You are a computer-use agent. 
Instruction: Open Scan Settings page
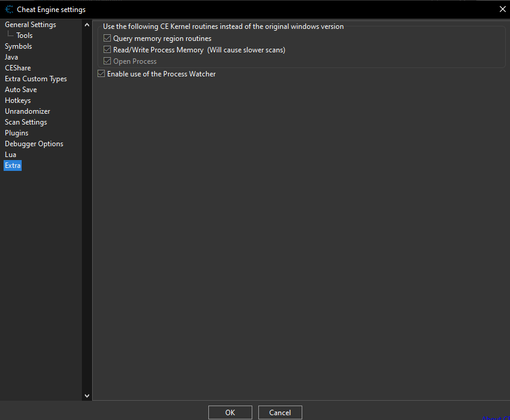(x=26, y=122)
